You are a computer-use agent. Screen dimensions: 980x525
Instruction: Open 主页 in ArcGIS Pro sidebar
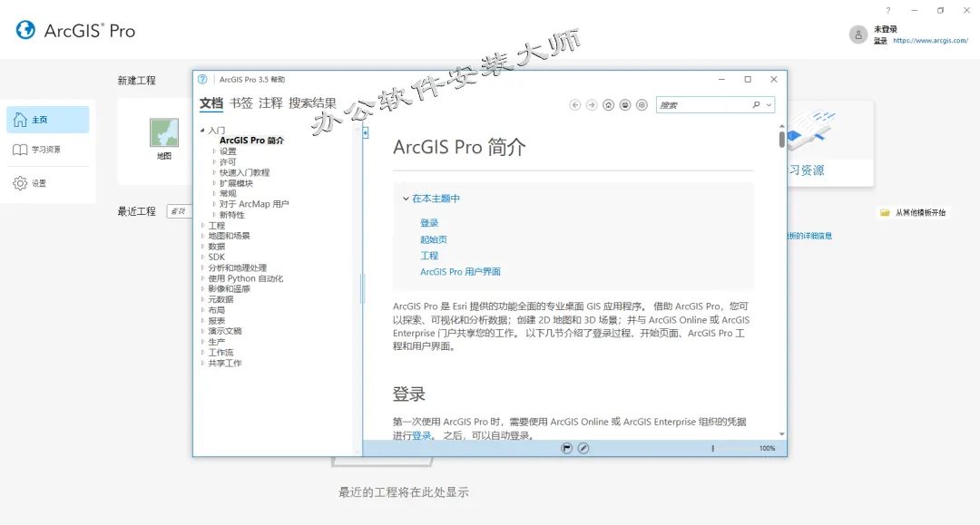tap(47, 119)
